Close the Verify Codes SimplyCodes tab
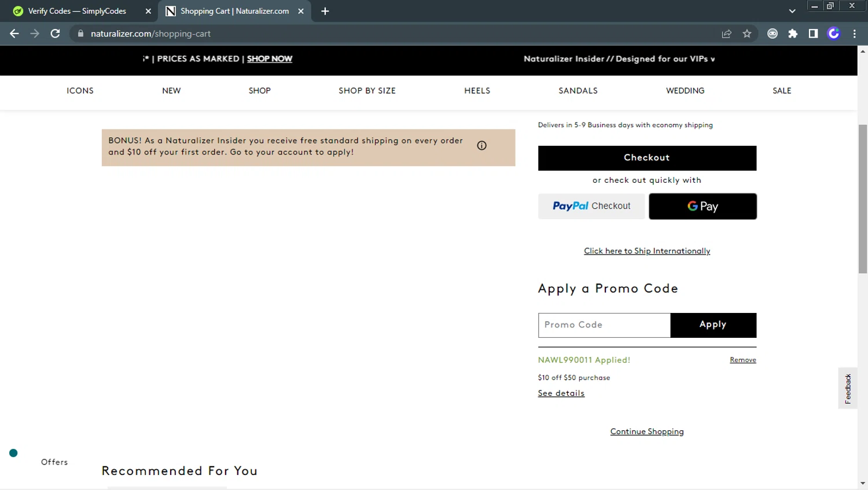Screen dimensions: 868x490 148,11
